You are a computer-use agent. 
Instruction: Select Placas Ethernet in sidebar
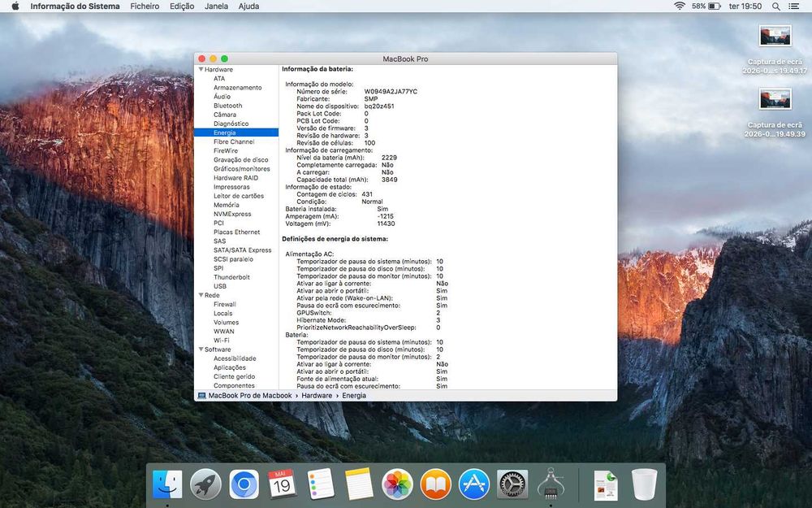236,232
